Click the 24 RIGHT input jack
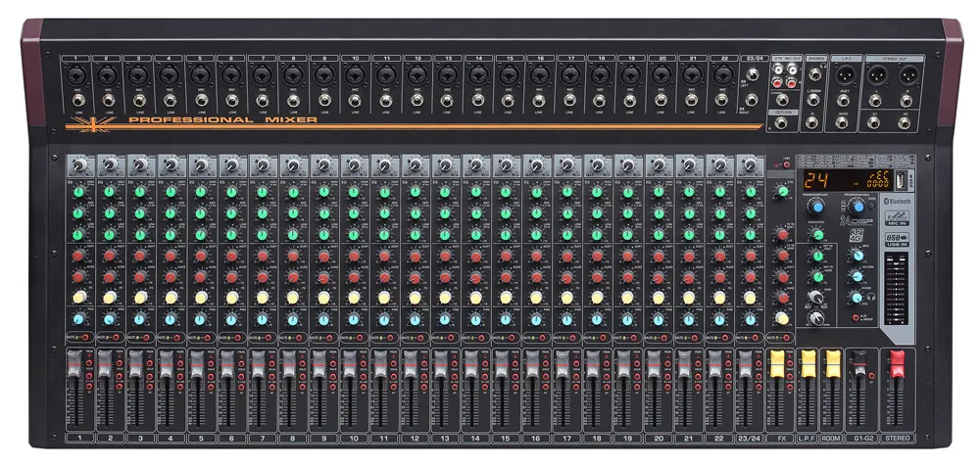Screen dimensions: 980x467 coord(752,101)
